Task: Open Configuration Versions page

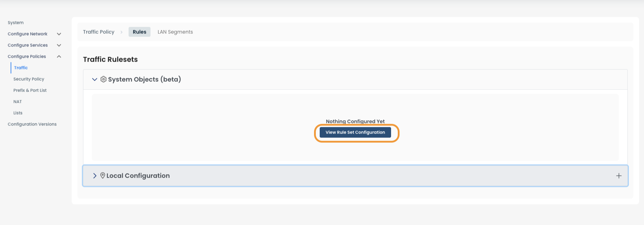Action: click(32, 124)
